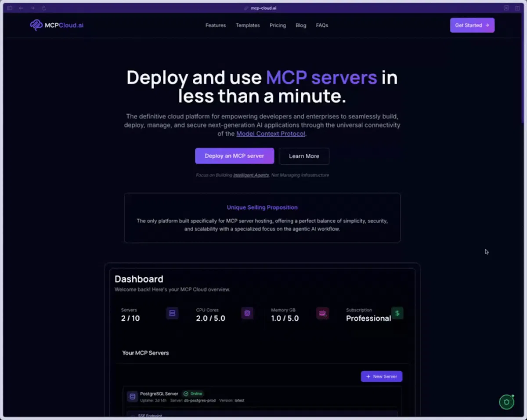527x420 pixels.
Task: Click the "Welcome back!" overview subtitle
Action: pyautogui.click(x=172, y=290)
